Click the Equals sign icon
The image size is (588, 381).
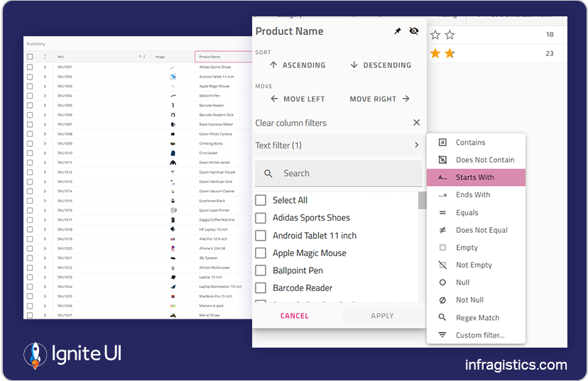tap(442, 212)
